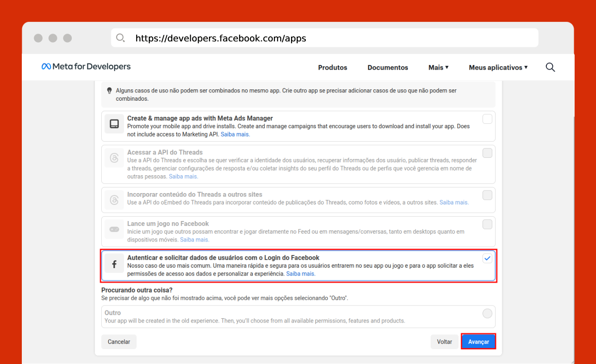Viewport: 596px width, 364px height.
Task: Click the Threads icon beside Acessar a API
Action: (114, 158)
